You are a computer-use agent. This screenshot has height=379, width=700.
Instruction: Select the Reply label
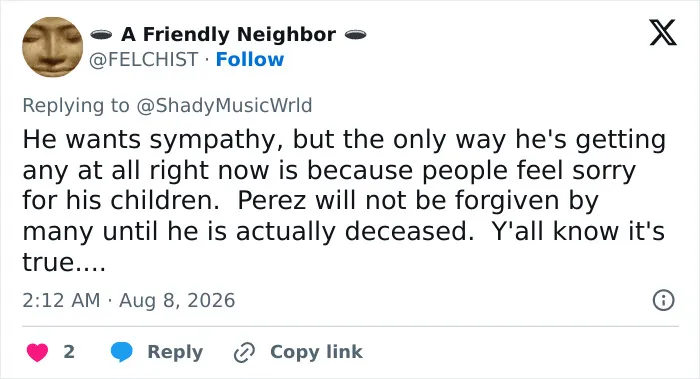point(175,352)
